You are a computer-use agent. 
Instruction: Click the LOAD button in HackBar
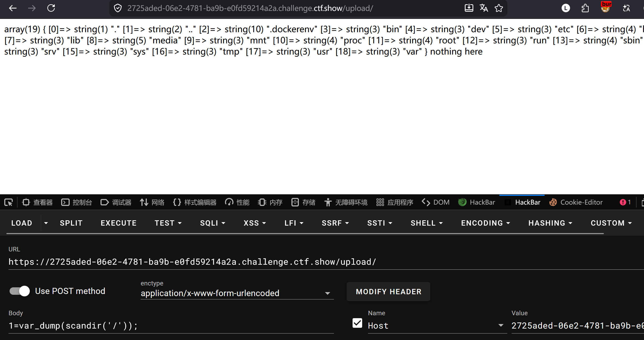click(x=22, y=223)
